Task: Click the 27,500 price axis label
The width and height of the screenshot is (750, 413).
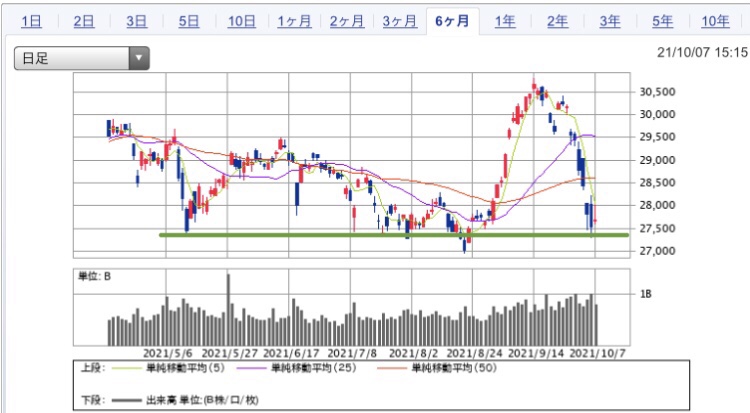Action: tap(657, 228)
